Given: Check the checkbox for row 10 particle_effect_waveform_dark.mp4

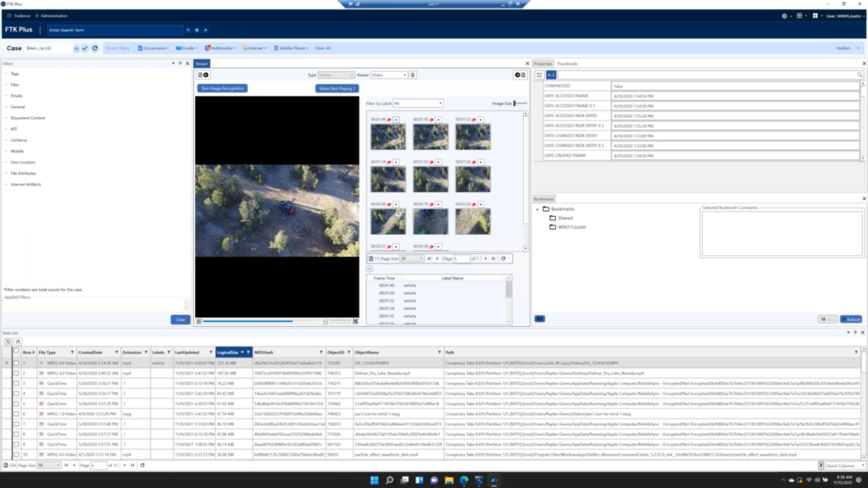Looking at the screenshot, I should click(x=16, y=454).
